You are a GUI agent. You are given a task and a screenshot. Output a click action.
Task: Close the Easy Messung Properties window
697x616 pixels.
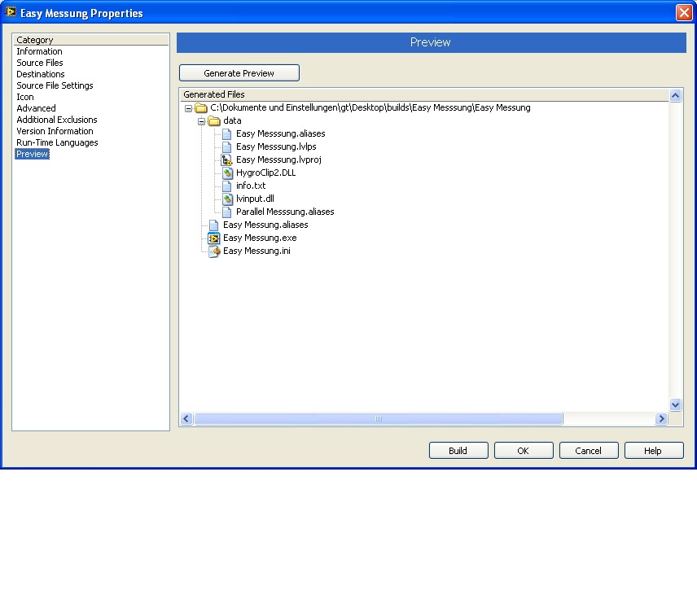click(x=684, y=12)
